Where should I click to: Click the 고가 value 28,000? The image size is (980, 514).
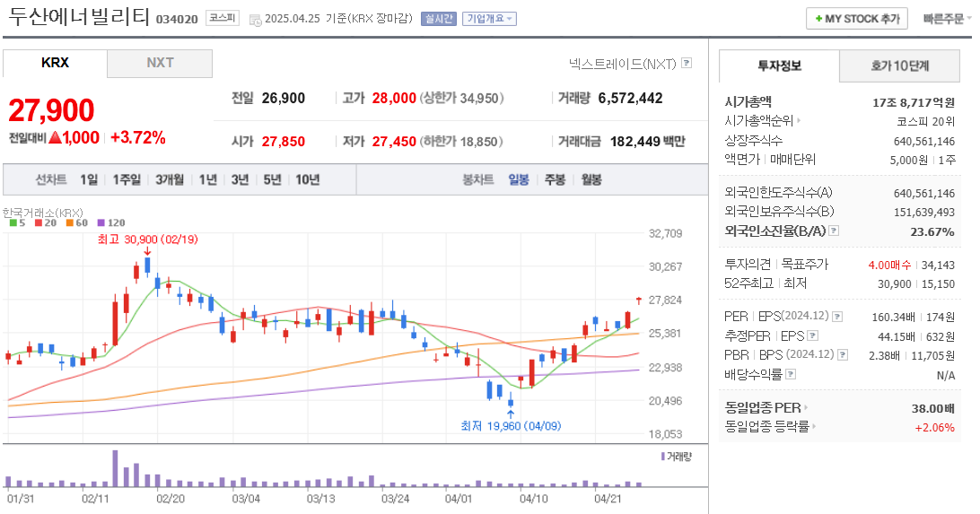394,98
